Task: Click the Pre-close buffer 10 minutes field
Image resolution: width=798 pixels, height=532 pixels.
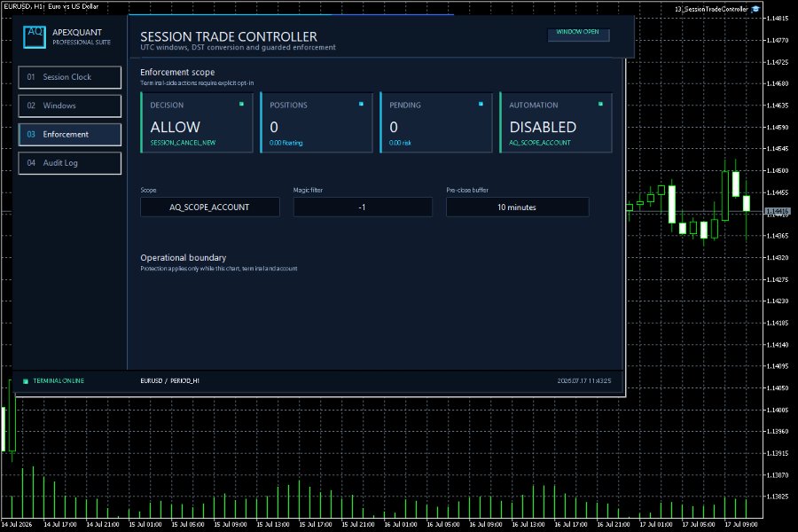Action: tap(517, 207)
